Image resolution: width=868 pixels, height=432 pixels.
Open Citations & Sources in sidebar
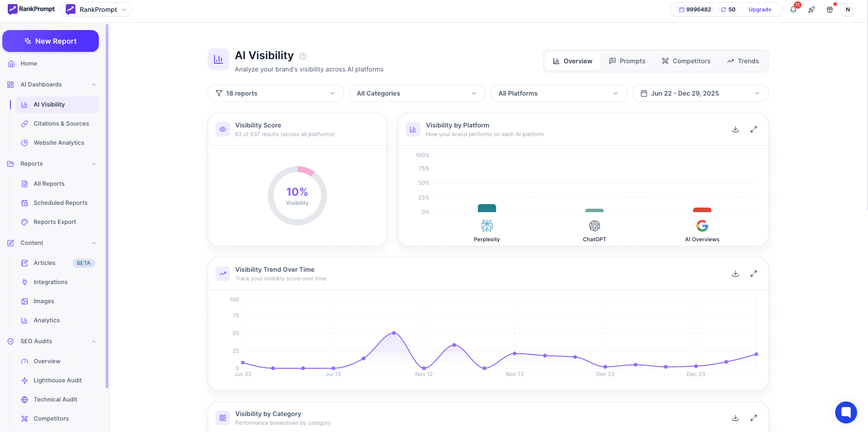(61, 124)
